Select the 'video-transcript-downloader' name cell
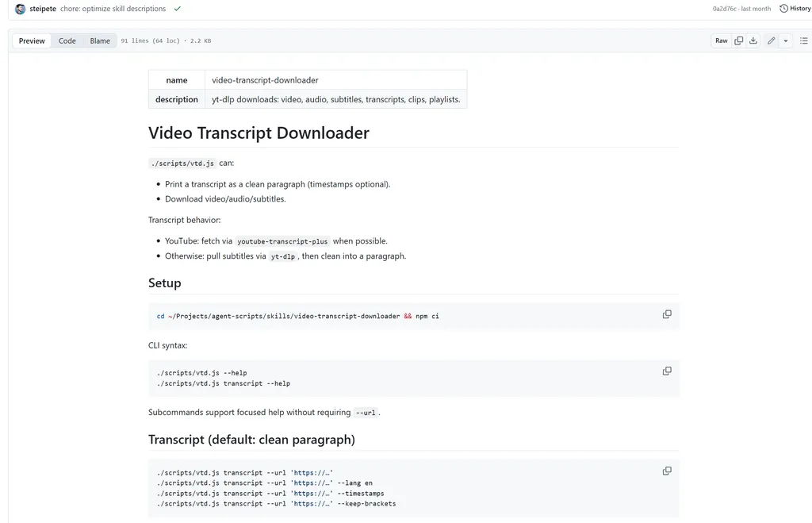Image resolution: width=812 pixels, height=523 pixels. pos(335,80)
